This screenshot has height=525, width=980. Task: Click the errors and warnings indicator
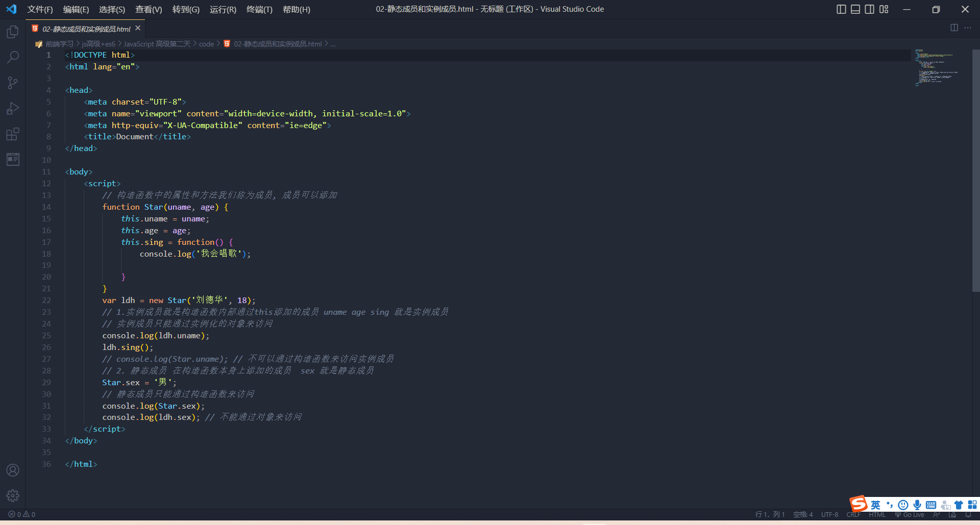21,514
